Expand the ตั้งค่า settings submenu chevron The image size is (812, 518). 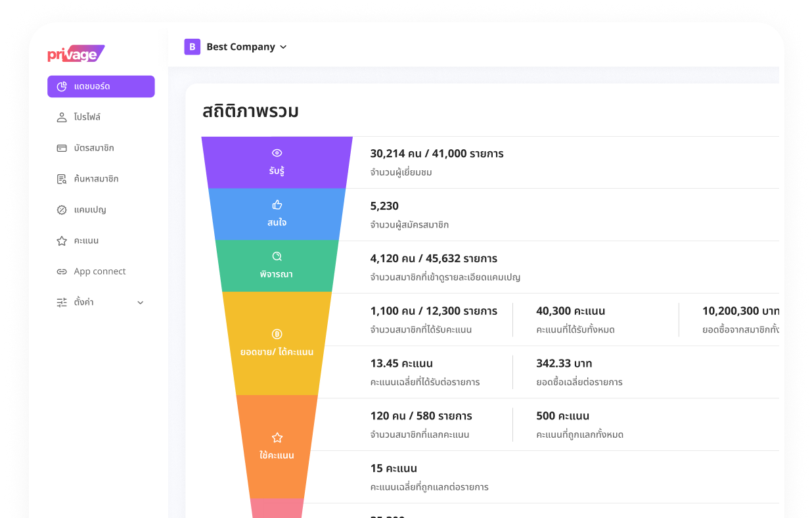pos(140,302)
